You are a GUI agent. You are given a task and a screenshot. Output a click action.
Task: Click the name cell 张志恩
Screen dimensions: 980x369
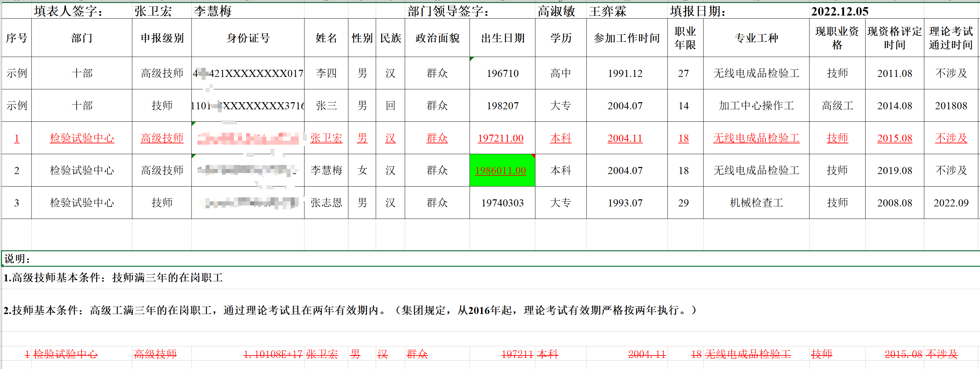coord(326,203)
